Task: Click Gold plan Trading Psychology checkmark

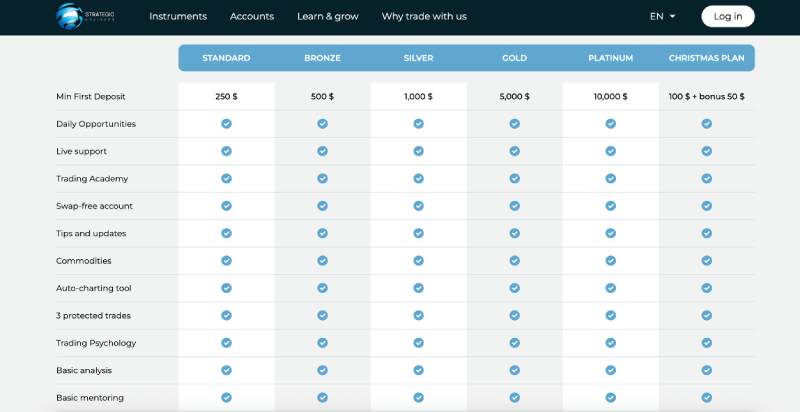Action: pyautogui.click(x=514, y=343)
